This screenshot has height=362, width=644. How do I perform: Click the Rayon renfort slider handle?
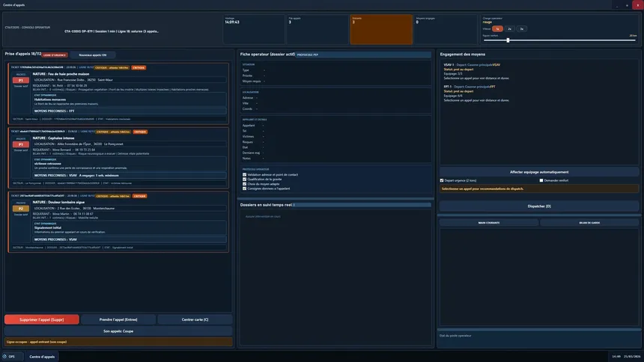[508, 40]
